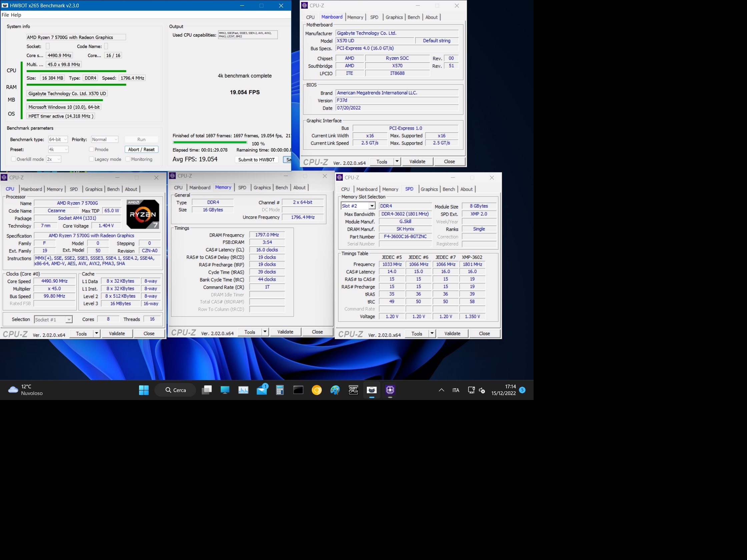The width and height of the screenshot is (747, 560).
Task: Click the CPU-Z SPD window title icon
Action: point(339,178)
